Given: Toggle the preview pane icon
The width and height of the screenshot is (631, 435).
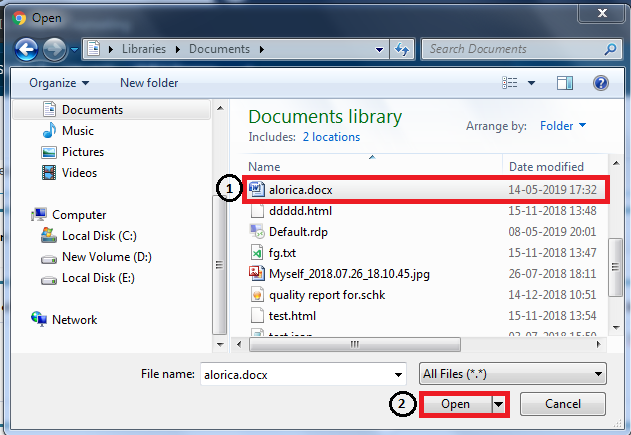Looking at the screenshot, I should point(565,83).
